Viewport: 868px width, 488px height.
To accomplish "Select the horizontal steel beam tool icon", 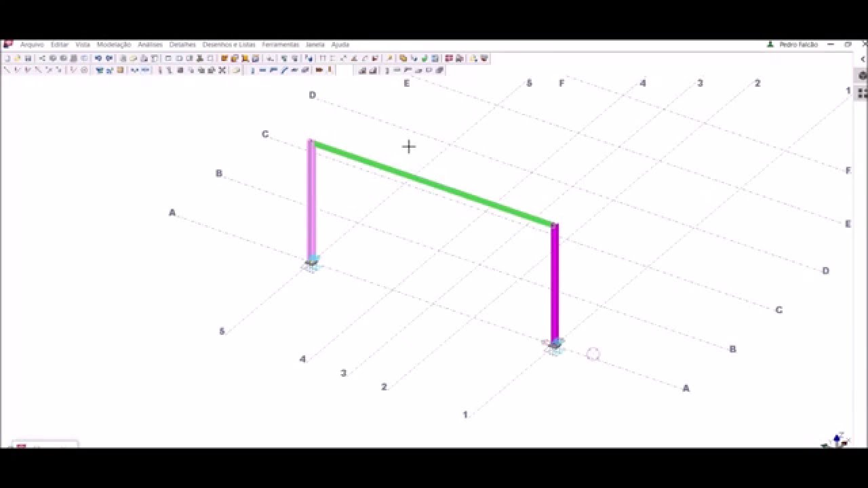I will tap(262, 70).
